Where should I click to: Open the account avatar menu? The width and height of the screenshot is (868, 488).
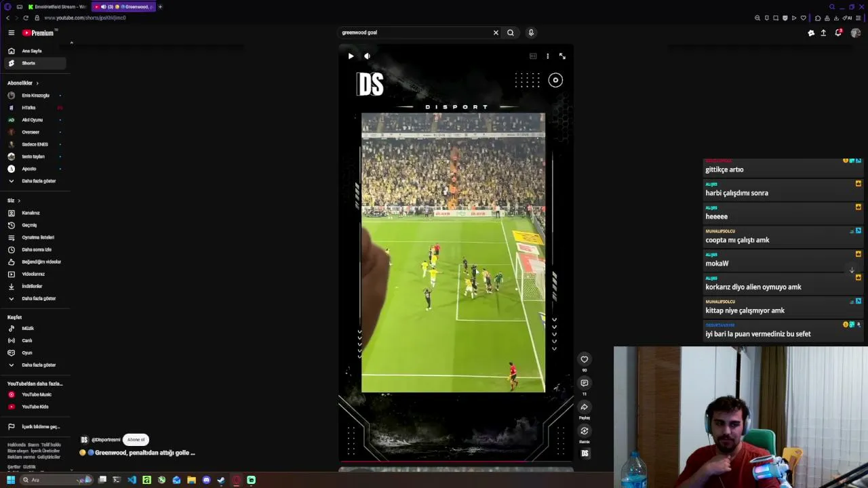click(855, 33)
